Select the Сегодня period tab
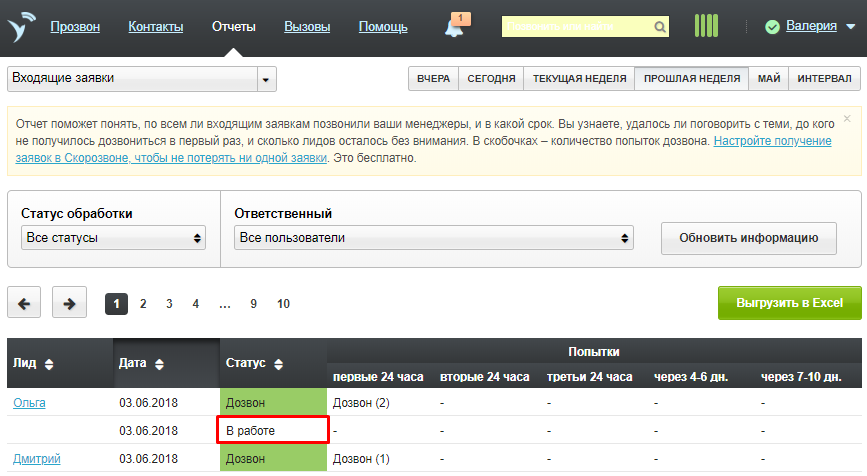Image resolution: width=867 pixels, height=476 pixels. [x=492, y=79]
